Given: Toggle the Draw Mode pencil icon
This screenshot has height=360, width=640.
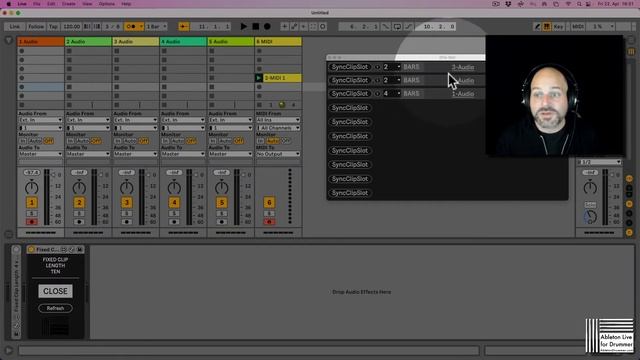Looking at the screenshot, I should point(537,27).
